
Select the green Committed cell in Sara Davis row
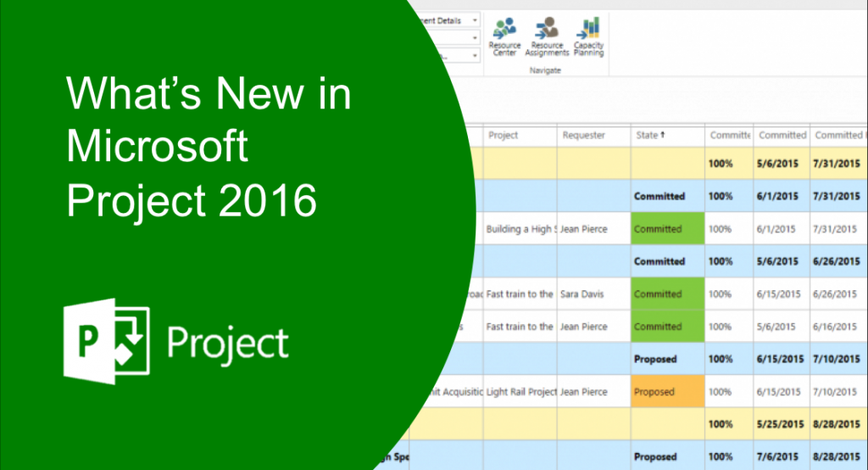pos(668,294)
